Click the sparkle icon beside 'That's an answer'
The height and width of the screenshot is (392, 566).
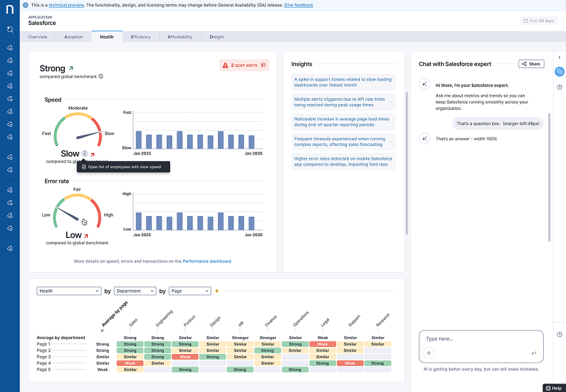point(425,139)
